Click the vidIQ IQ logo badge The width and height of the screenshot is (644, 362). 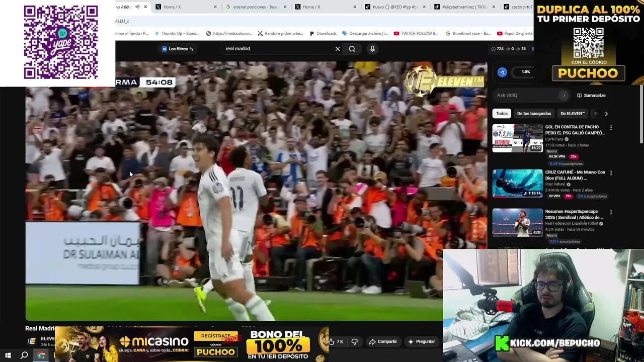point(502,72)
